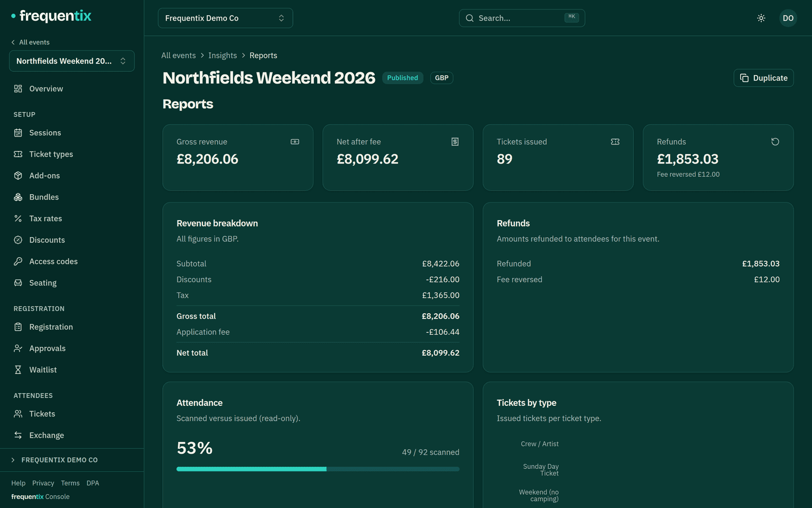812x508 pixels.
Task: Click the Subtotal value £8,422.06
Action: 440,264
